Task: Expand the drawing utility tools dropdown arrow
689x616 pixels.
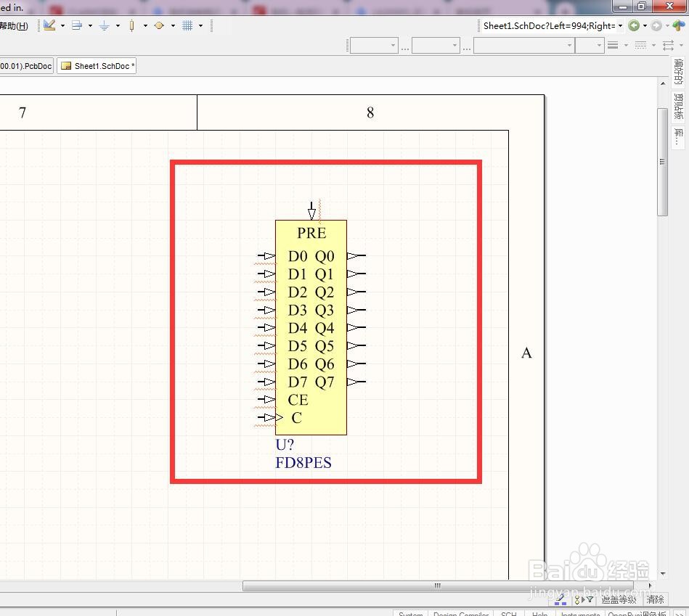Action: 63,26
